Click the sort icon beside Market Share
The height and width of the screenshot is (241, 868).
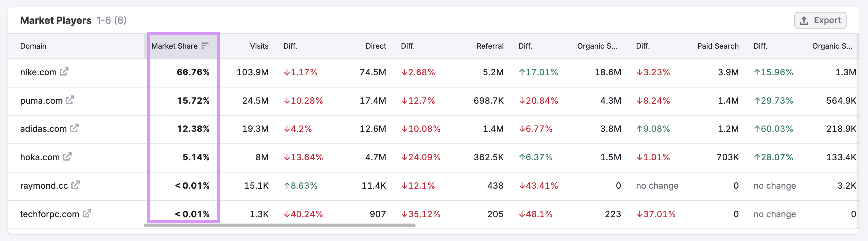205,46
